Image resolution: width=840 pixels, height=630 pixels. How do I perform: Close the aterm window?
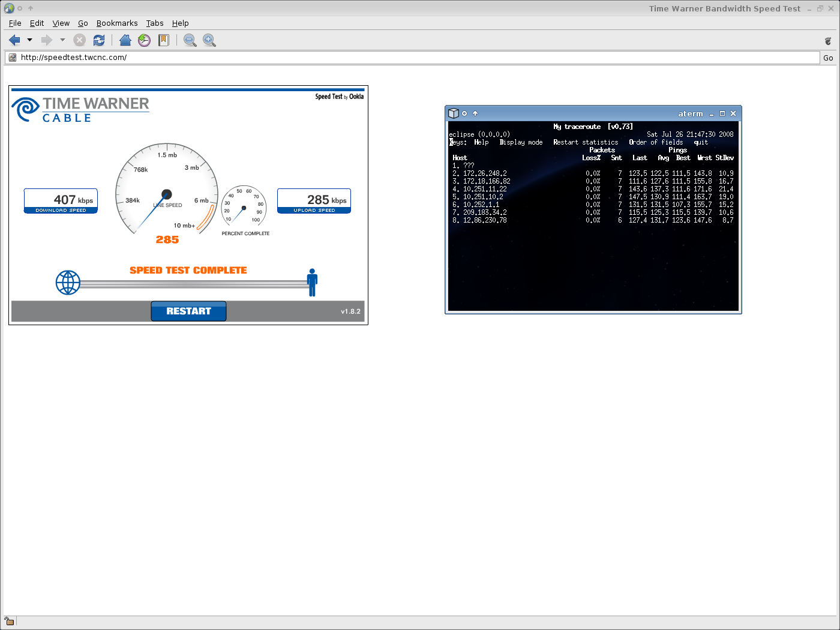(x=733, y=113)
